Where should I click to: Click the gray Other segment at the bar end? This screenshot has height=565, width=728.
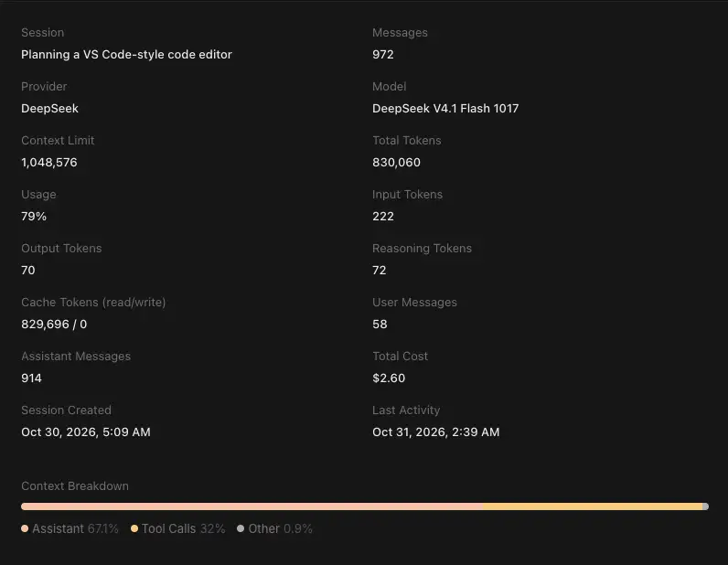(706, 506)
